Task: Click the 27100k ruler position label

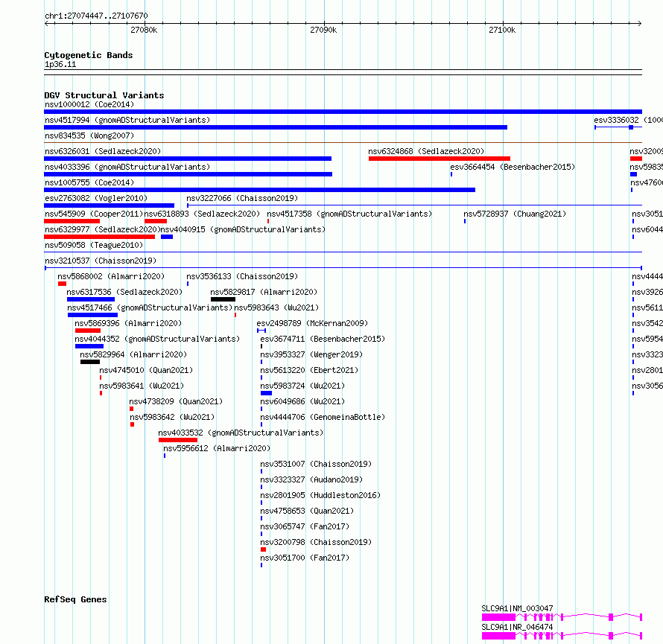Action: tap(502, 30)
